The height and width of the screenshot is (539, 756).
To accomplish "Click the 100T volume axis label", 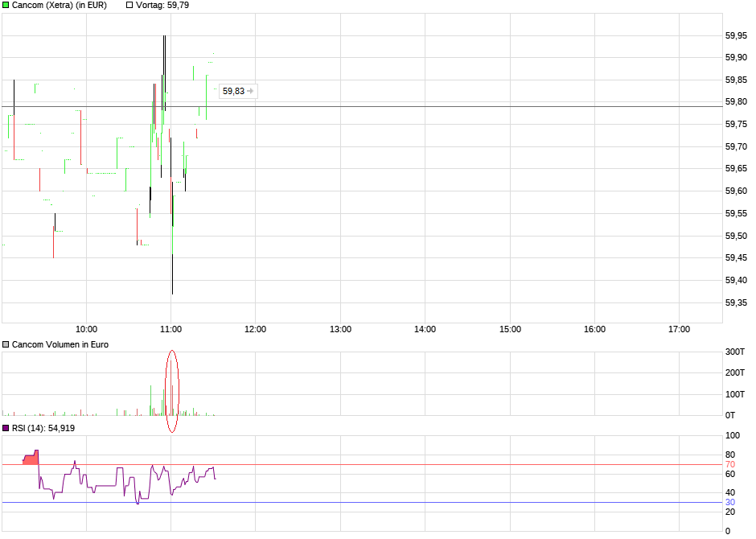I will [x=735, y=394].
